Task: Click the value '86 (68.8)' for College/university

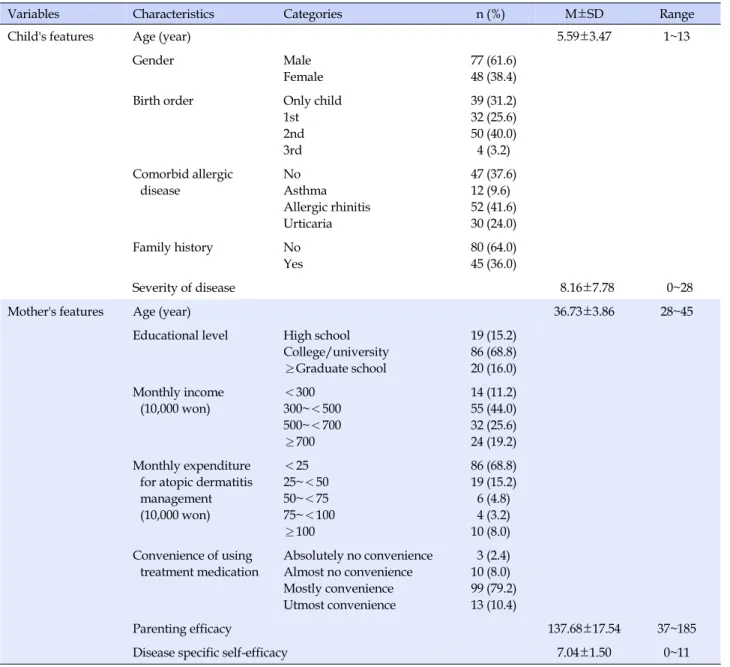Action: click(x=493, y=352)
